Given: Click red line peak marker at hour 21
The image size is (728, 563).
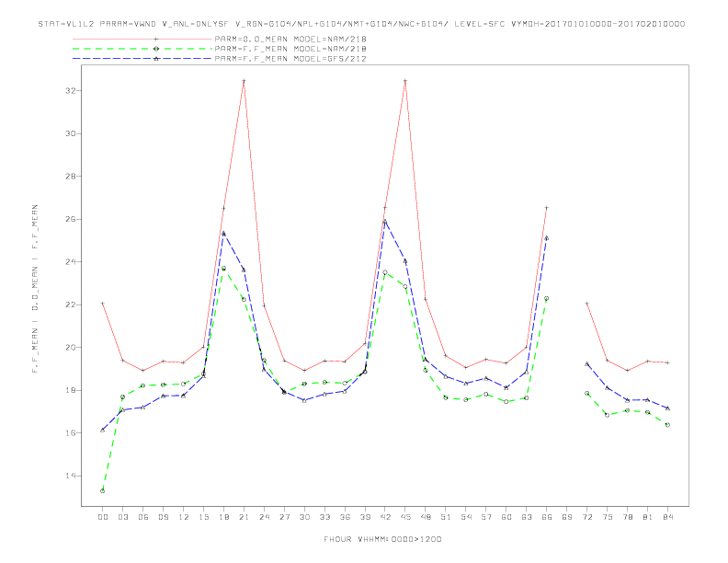Looking at the screenshot, I should (x=244, y=81).
